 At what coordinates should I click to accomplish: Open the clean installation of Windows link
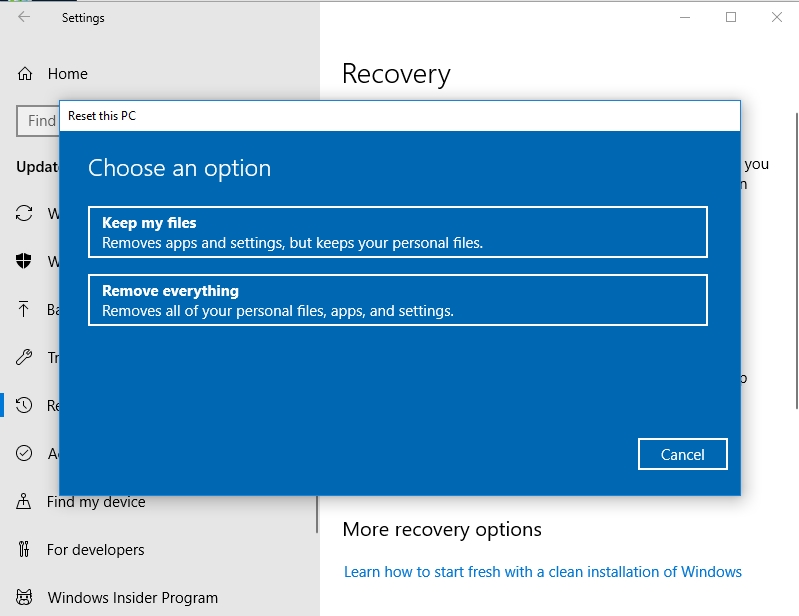(542, 572)
